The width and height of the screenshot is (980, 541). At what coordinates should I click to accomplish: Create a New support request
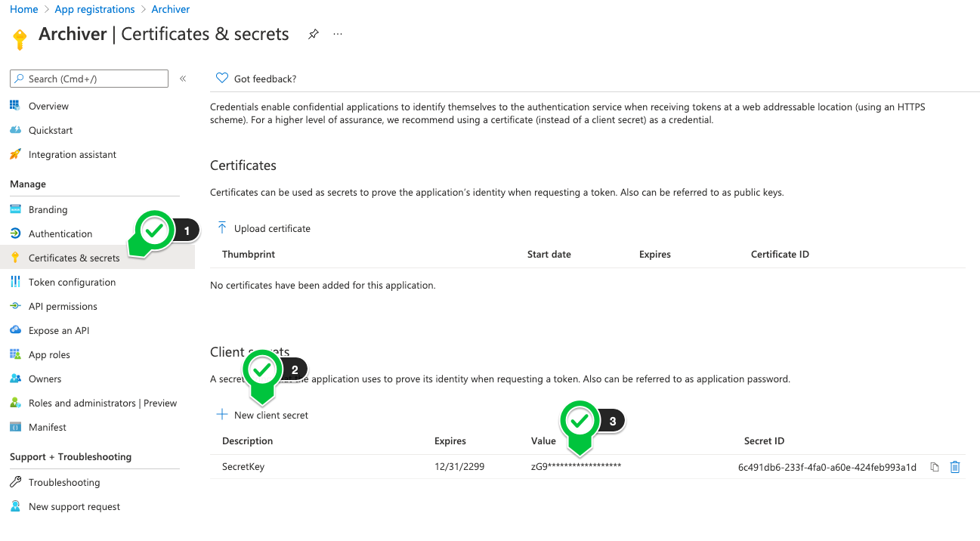point(74,506)
